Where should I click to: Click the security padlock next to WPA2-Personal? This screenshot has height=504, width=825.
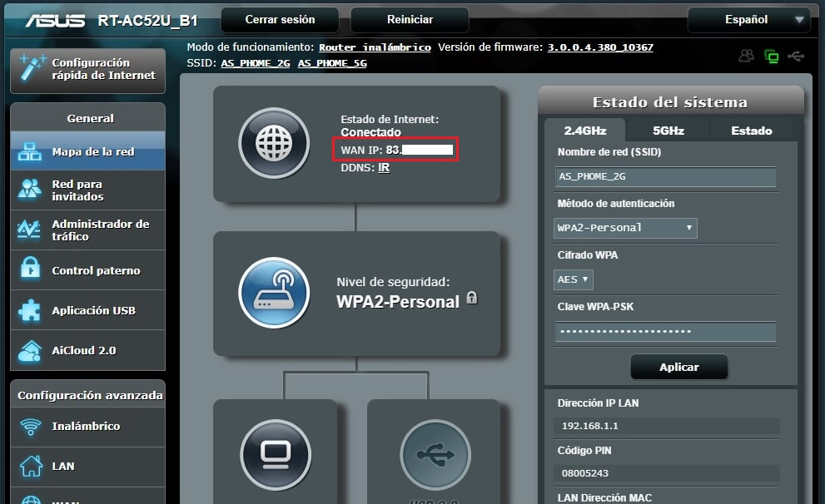point(472,298)
